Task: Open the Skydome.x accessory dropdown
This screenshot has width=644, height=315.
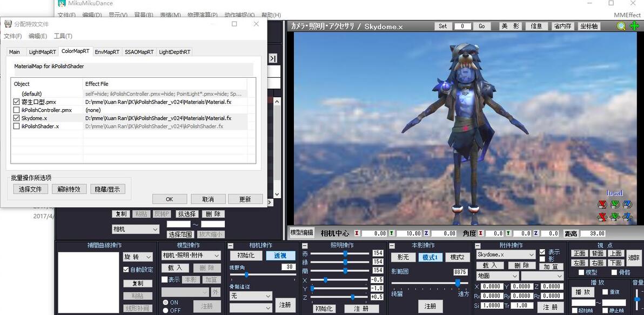Action: (x=506, y=254)
